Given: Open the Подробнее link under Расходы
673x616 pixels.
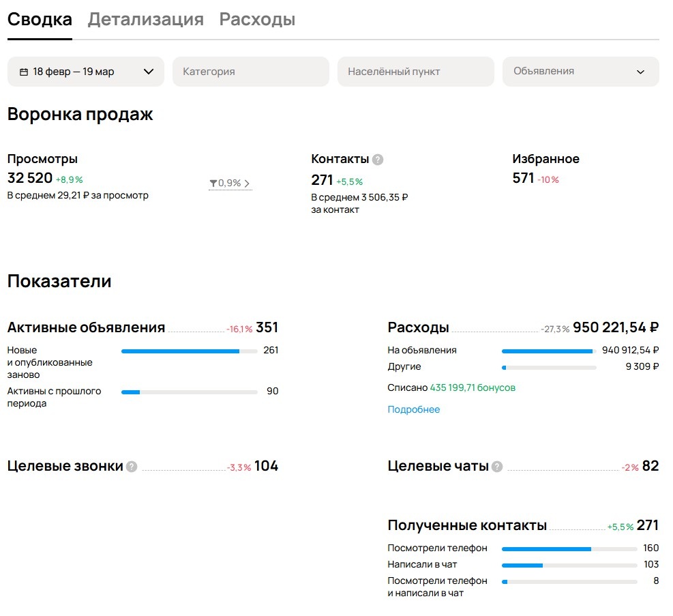Looking at the screenshot, I should click(413, 409).
